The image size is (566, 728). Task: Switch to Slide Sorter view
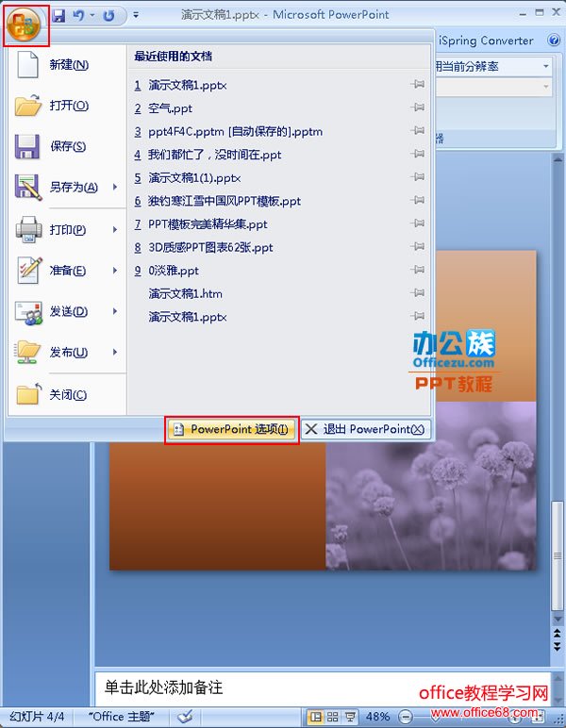click(x=332, y=717)
